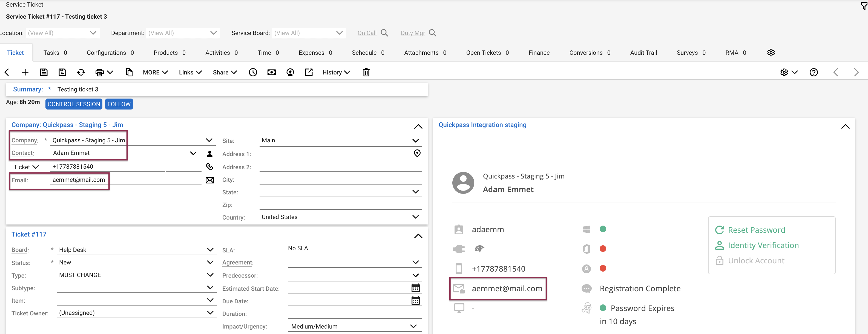Select the delete ticket trash icon
This screenshot has height=334, width=868.
pyautogui.click(x=366, y=72)
